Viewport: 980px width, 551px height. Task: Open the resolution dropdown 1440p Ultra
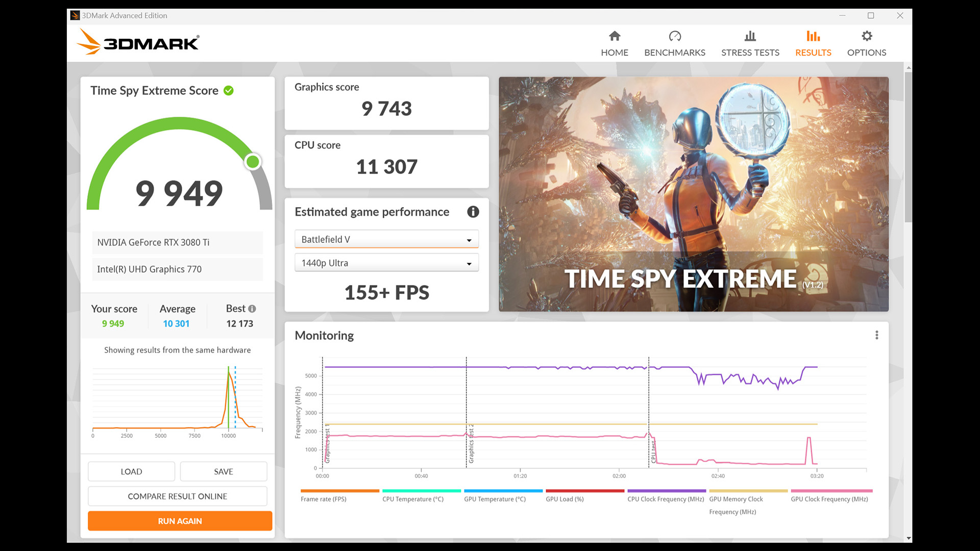coord(386,262)
